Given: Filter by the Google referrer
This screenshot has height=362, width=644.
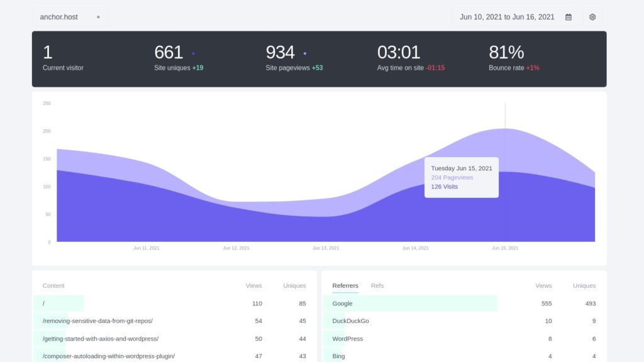Looking at the screenshot, I should coord(342,304).
